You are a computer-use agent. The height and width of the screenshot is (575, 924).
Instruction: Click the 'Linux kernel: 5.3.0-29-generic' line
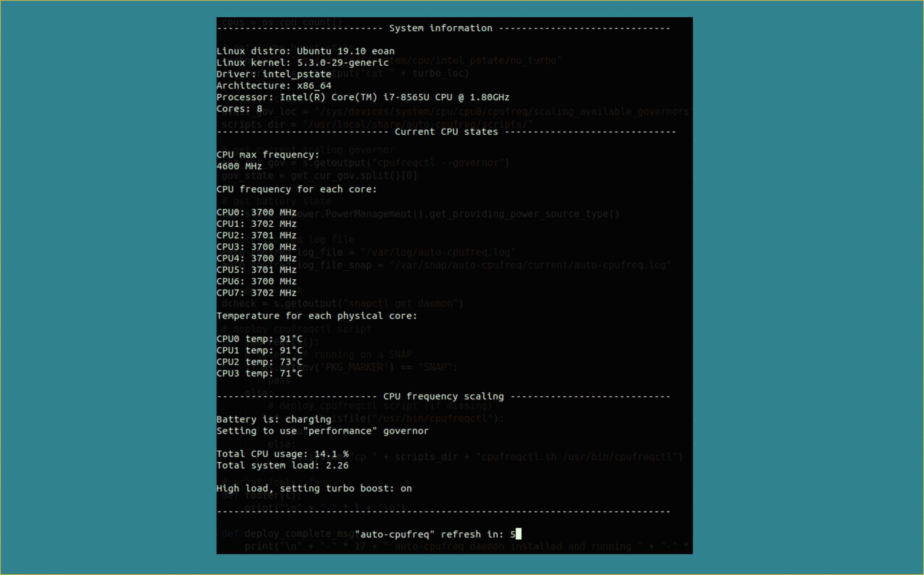coord(303,63)
